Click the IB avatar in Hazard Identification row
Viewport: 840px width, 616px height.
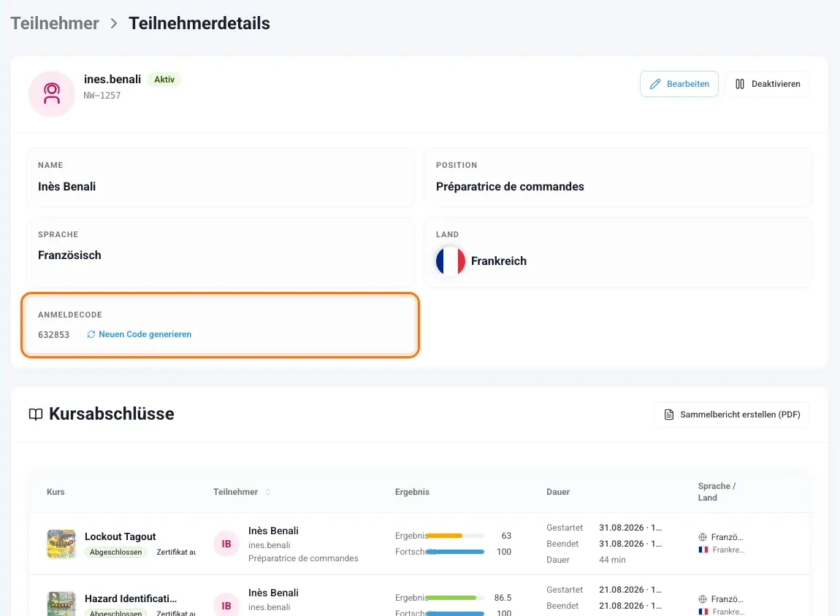[226, 606]
